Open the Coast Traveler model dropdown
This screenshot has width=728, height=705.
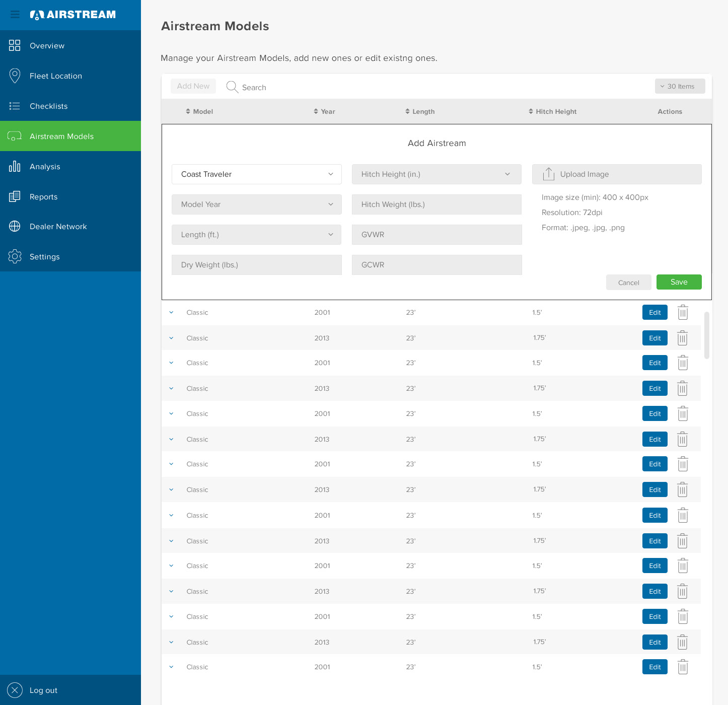[257, 174]
